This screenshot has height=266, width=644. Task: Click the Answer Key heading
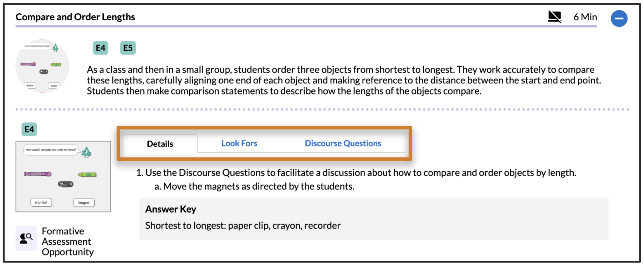point(170,209)
